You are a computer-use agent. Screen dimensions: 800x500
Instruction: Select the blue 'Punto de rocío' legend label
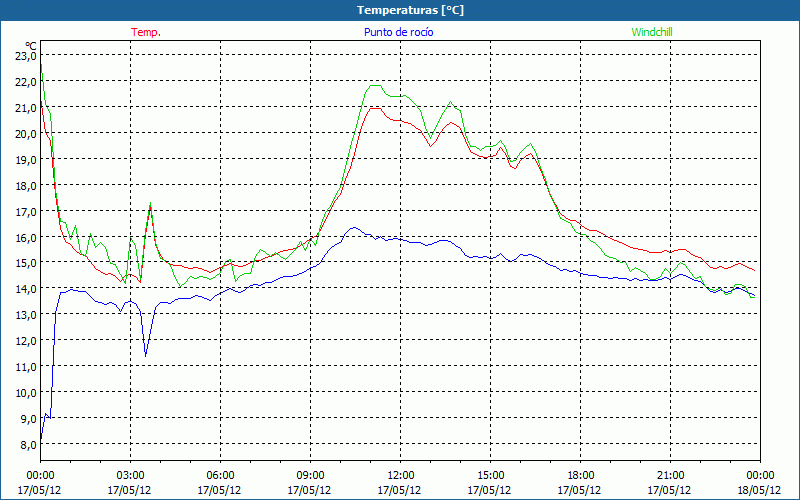398,32
